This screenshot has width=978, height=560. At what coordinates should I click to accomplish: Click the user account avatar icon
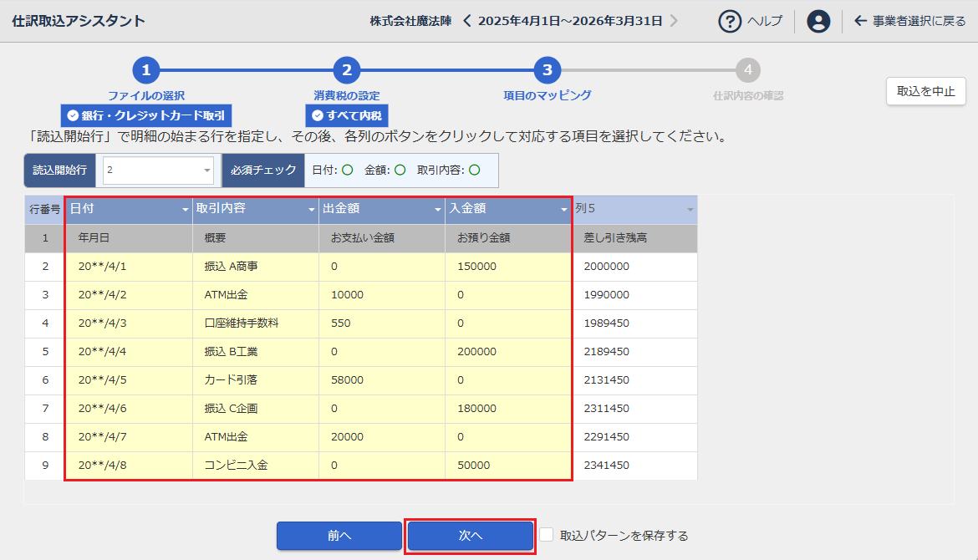coord(818,21)
